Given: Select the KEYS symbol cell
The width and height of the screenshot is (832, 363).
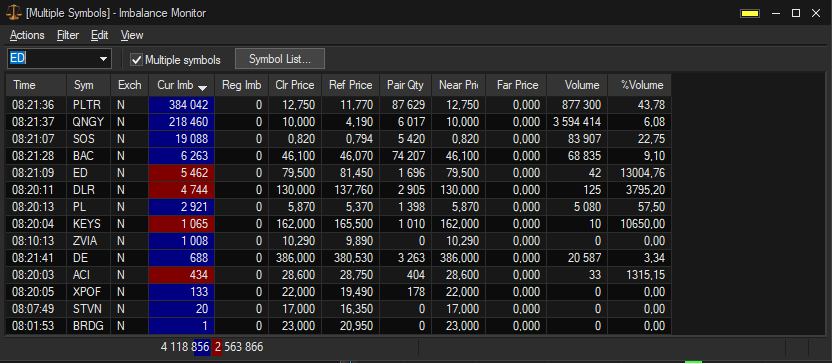Looking at the screenshot, I should 89,224.
